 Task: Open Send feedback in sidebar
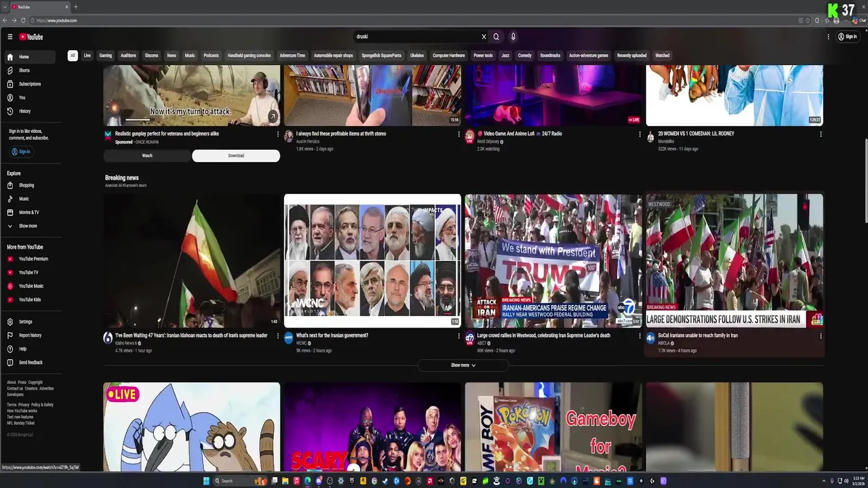pos(31,363)
